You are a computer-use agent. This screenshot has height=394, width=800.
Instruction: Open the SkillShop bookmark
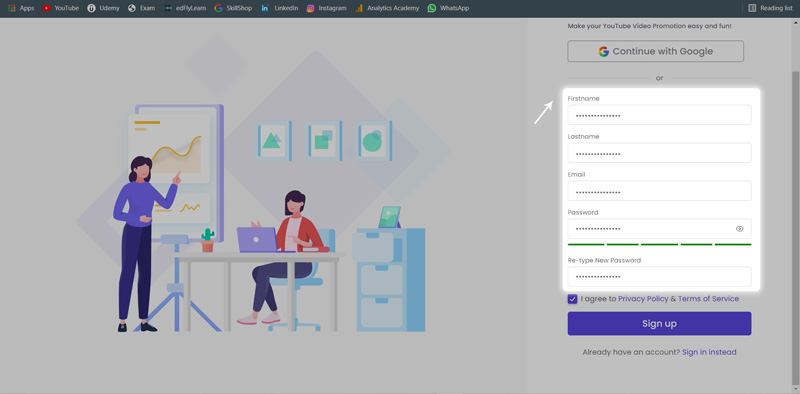tap(233, 8)
